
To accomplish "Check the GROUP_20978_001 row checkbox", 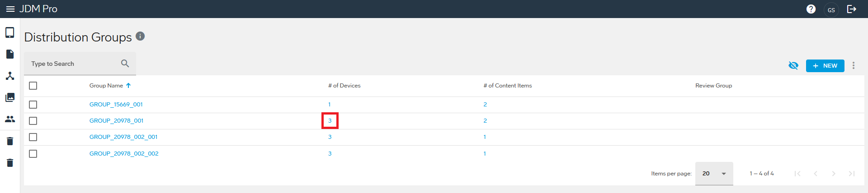I will pyautogui.click(x=33, y=121).
